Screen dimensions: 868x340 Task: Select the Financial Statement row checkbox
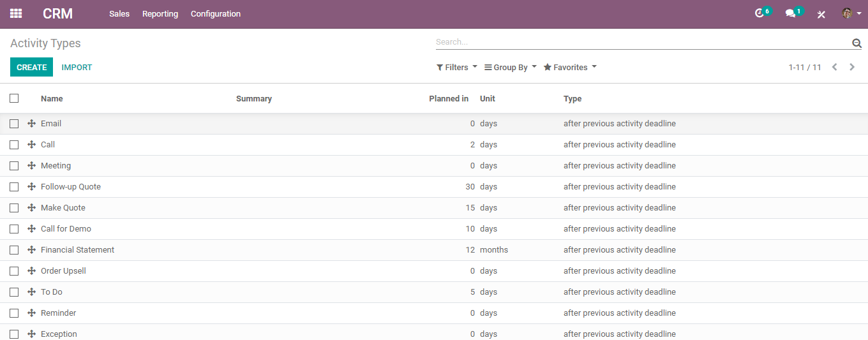pyautogui.click(x=14, y=250)
